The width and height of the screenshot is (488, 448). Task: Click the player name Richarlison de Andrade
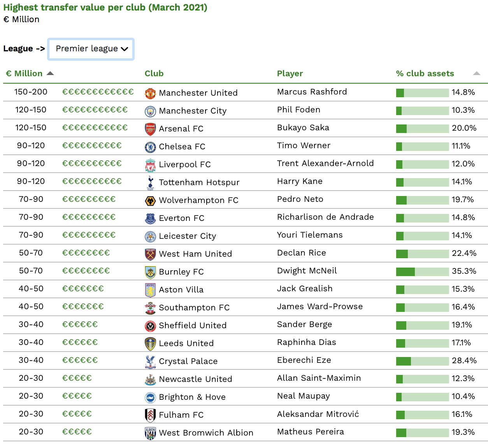coord(325,217)
